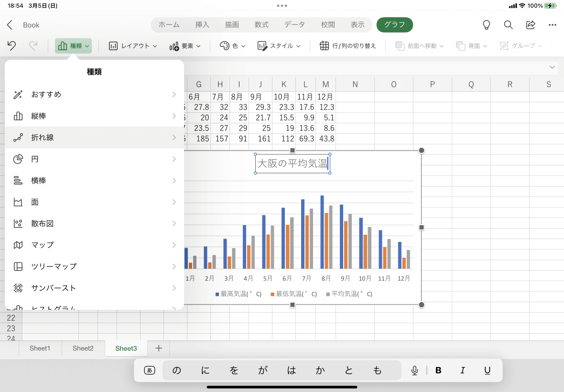Toggle bold formatting B
Screen dimensions: 564x392
point(438,370)
